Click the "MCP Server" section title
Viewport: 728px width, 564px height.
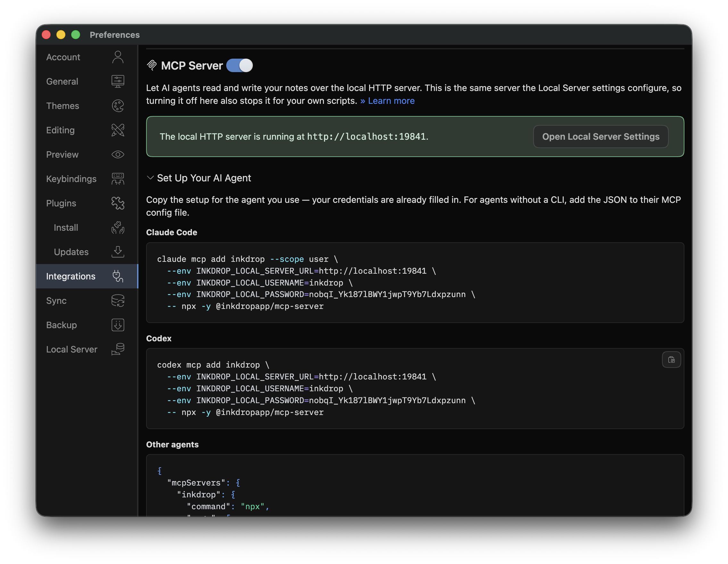192,66
